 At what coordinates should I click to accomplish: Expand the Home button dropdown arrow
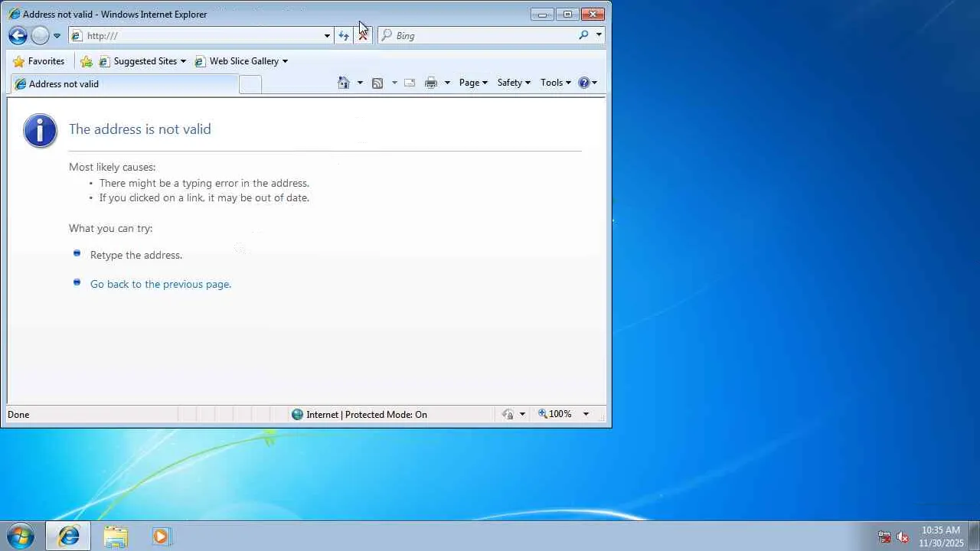[x=360, y=83]
